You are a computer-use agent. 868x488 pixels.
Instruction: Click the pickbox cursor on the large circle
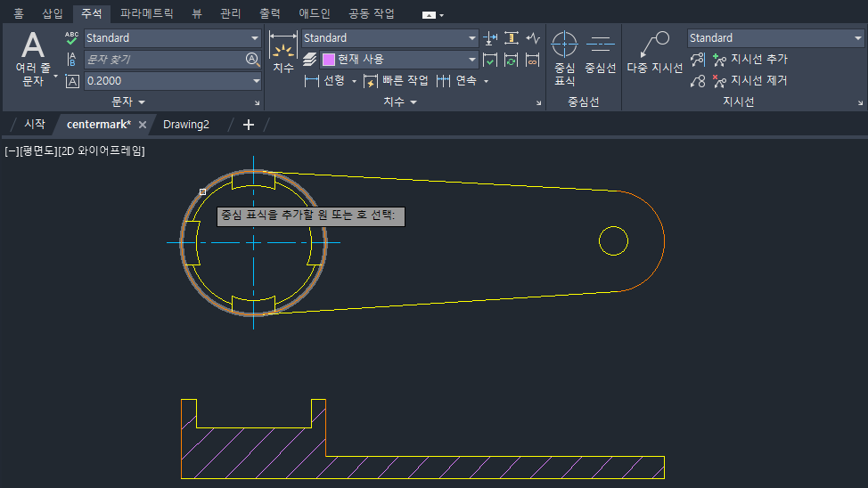202,192
